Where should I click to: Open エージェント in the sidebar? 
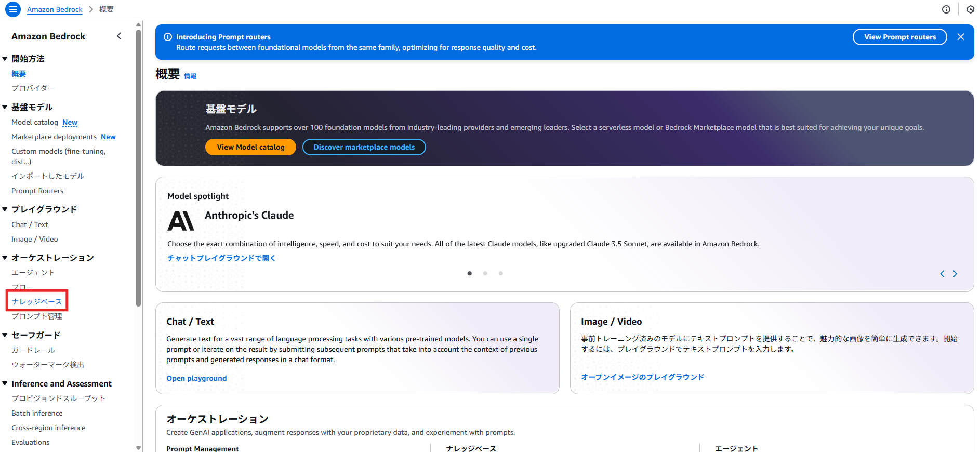click(x=33, y=273)
